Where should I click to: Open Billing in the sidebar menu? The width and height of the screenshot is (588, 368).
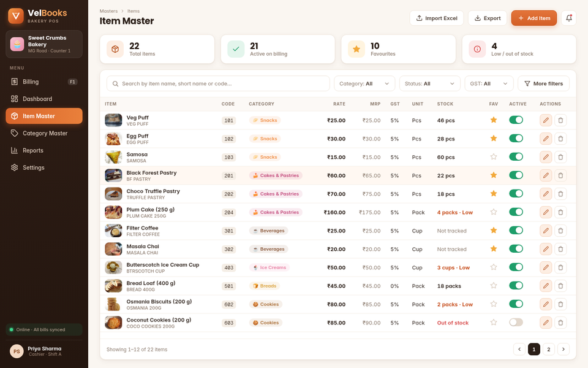click(x=44, y=82)
